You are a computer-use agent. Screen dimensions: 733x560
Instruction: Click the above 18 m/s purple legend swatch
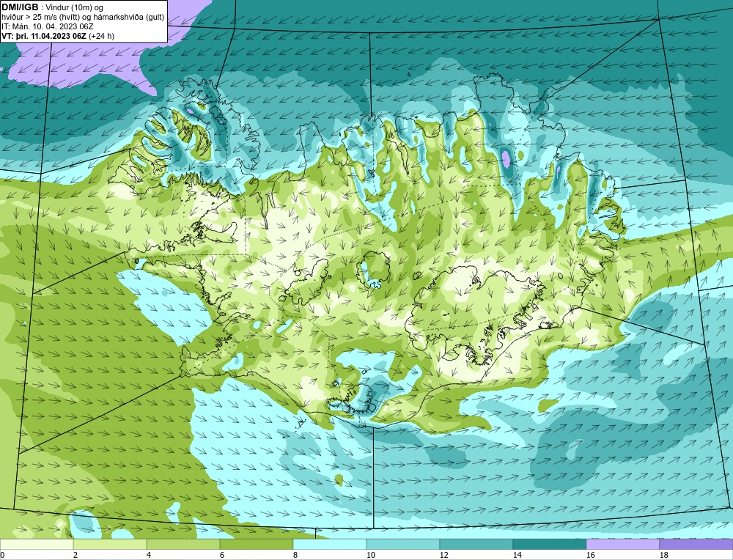click(x=696, y=544)
